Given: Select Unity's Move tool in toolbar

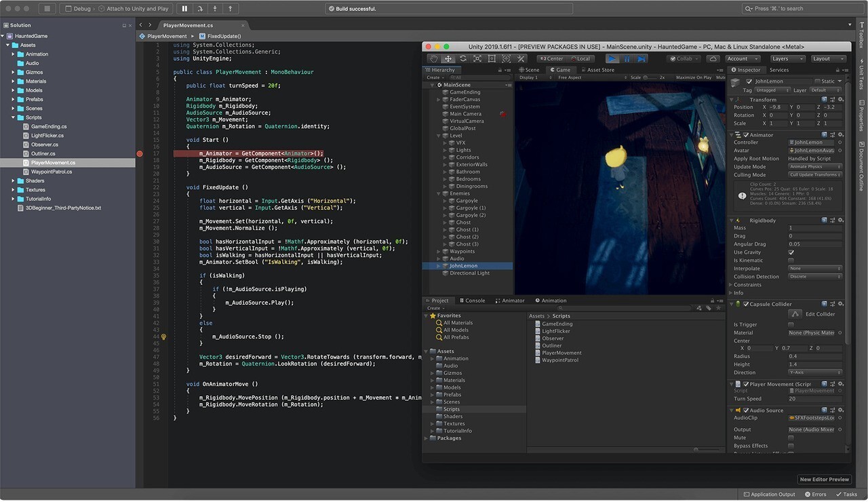Looking at the screenshot, I should tap(448, 58).
